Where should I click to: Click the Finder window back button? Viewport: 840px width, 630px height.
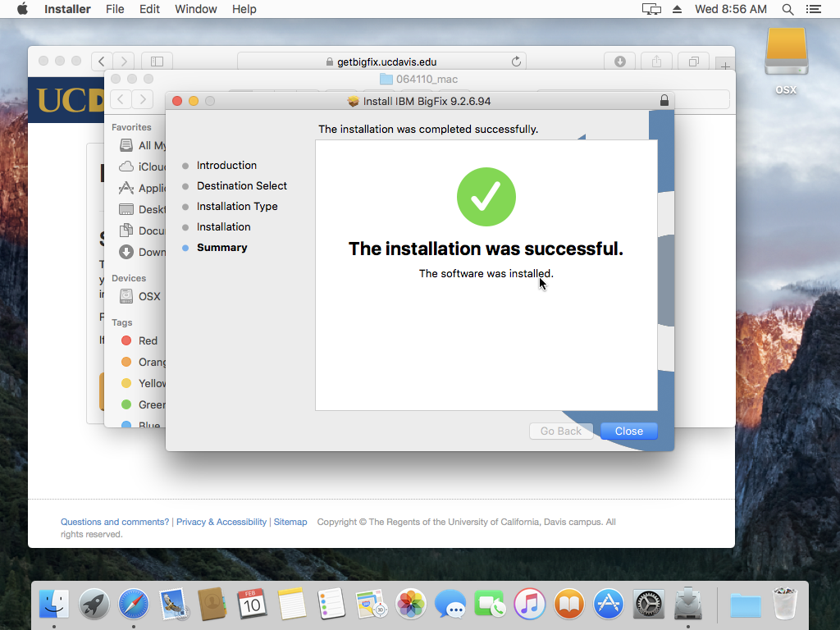tap(121, 99)
